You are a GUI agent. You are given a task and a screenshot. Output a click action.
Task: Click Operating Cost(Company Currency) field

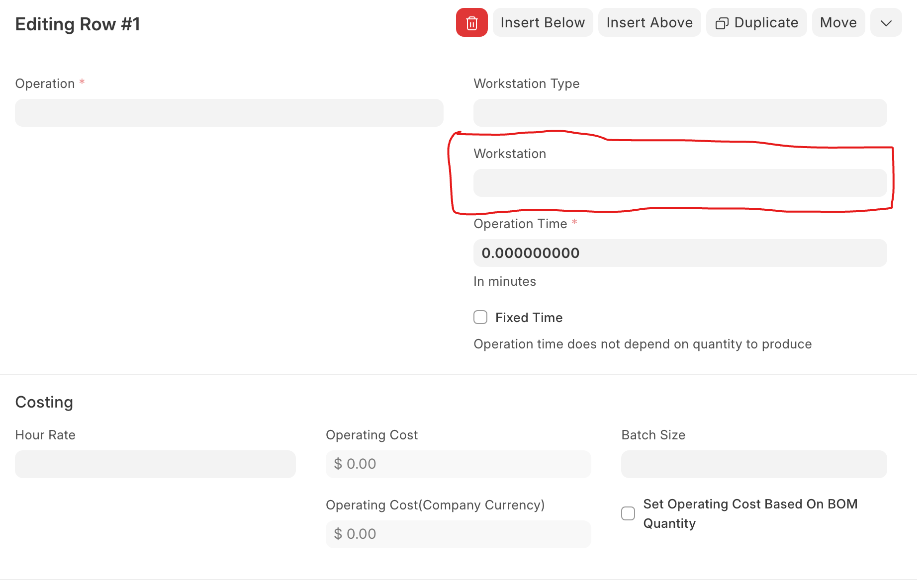(x=458, y=534)
